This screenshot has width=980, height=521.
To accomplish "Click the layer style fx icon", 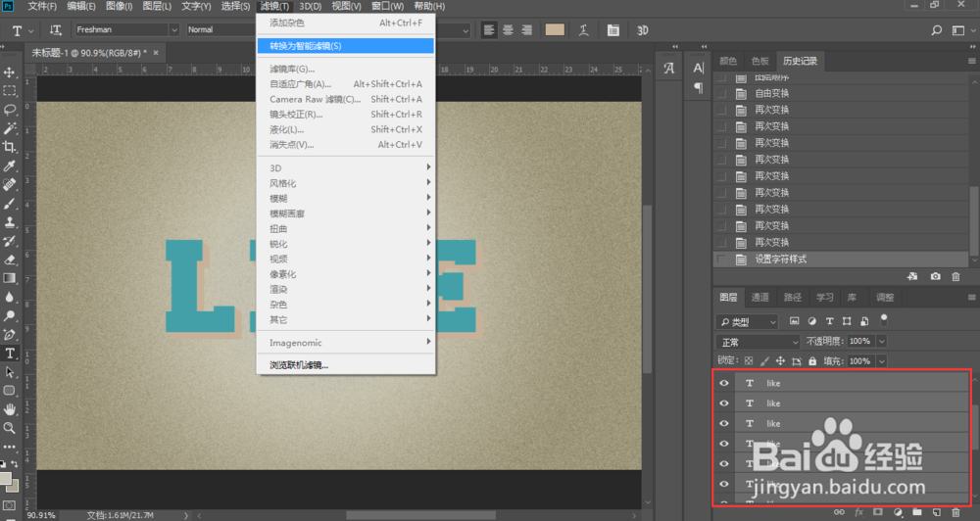I will point(858,512).
